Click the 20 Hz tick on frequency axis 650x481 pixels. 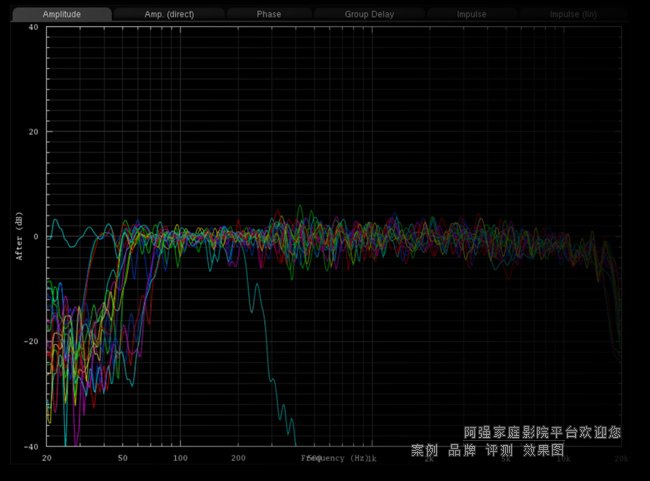48,458
